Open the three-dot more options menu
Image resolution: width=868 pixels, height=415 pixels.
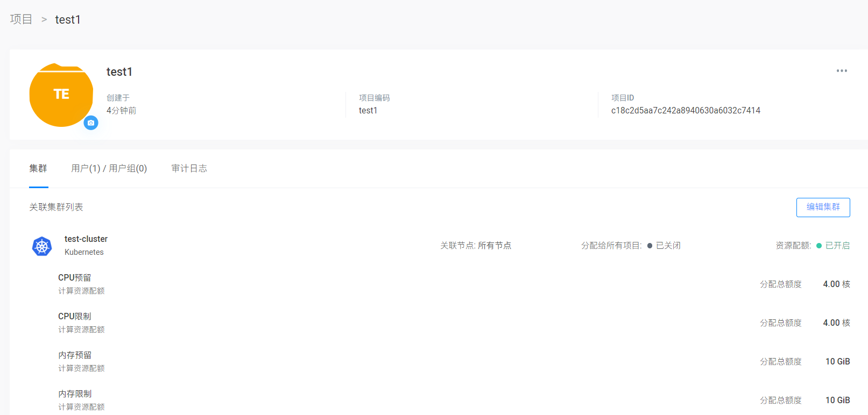tap(842, 71)
